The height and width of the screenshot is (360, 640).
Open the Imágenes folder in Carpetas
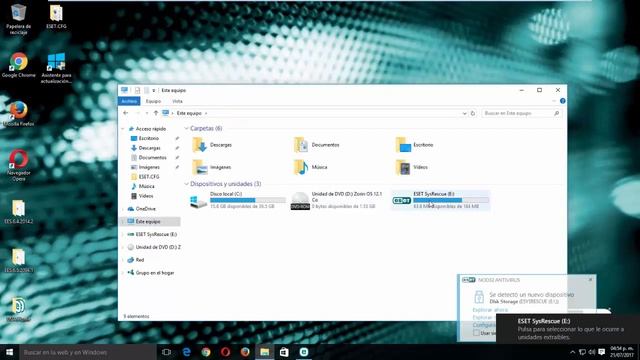212,167
